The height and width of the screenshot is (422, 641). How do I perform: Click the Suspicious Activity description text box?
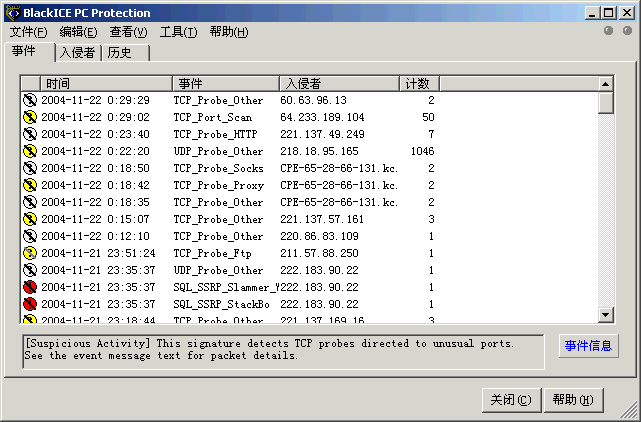click(283, 352)
